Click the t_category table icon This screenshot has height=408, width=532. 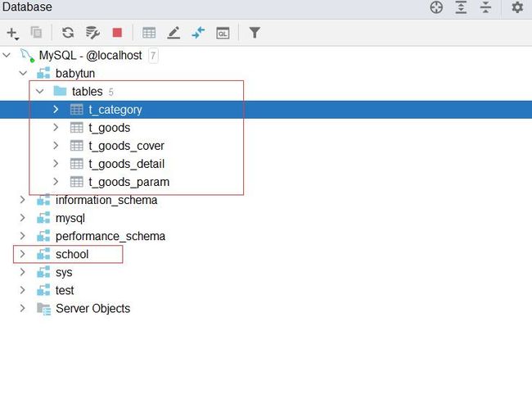76,110
